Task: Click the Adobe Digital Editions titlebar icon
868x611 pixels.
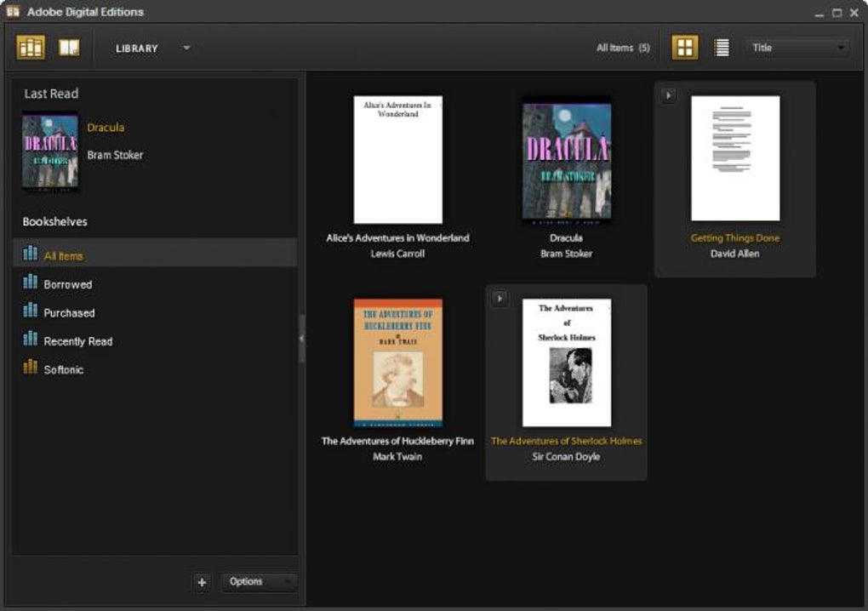Action: pos(12,11)
